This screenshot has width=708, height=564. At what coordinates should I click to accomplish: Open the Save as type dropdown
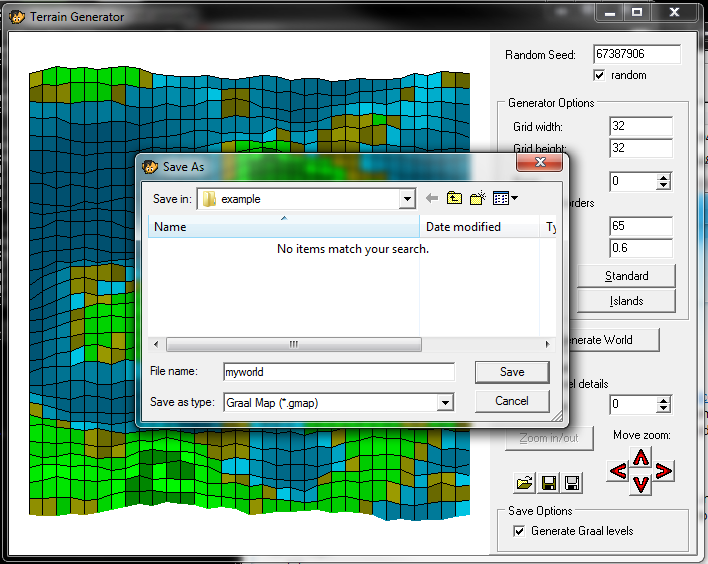445,402
